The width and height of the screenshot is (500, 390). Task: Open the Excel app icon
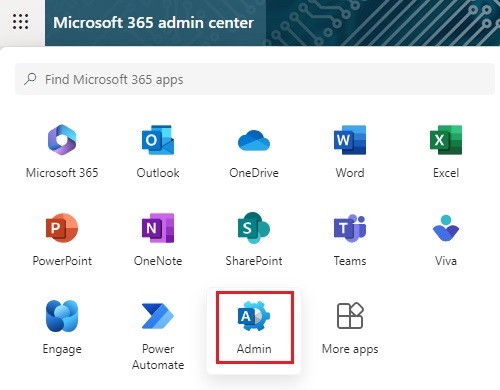[x=446, y=140]
